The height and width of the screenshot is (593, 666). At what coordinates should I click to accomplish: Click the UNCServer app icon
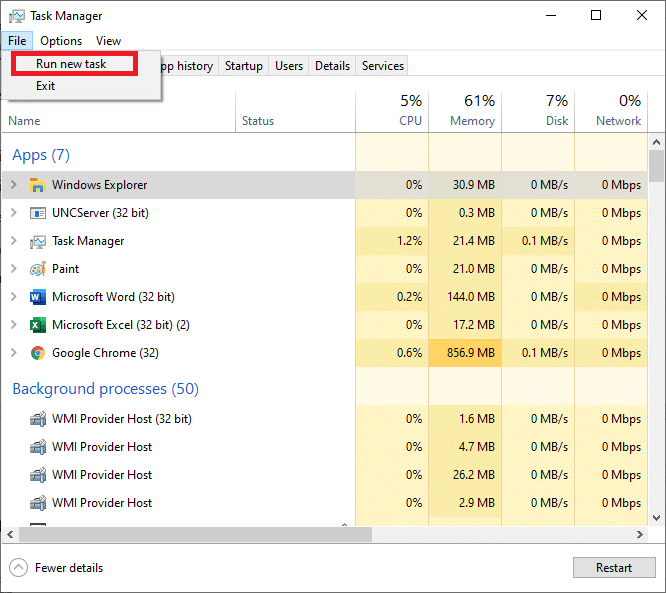tap(38, 213)
